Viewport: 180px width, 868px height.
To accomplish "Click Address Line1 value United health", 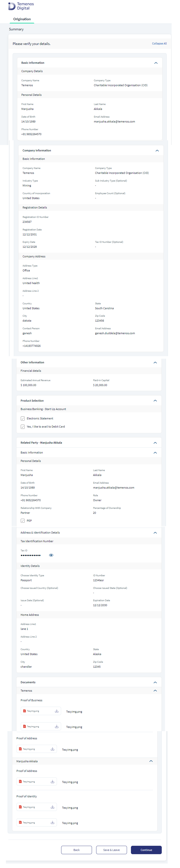I will [31, 283].
